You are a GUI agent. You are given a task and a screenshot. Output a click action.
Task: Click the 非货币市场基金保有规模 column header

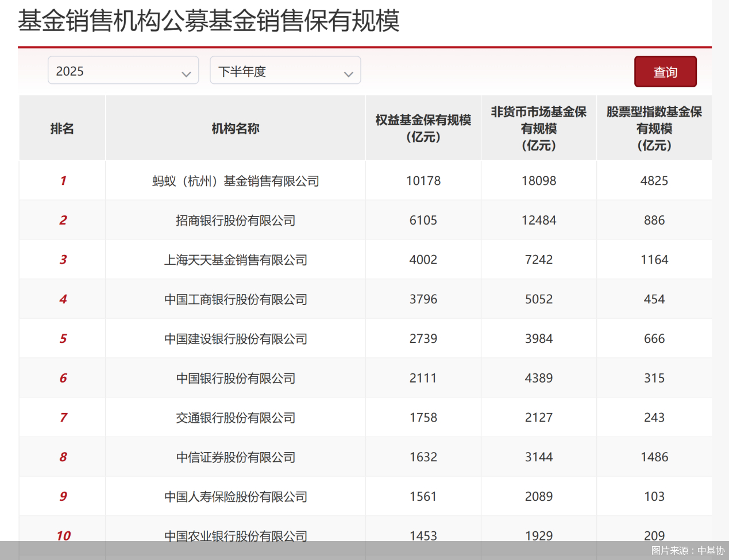pyautogui.click(x=538, y=128)
